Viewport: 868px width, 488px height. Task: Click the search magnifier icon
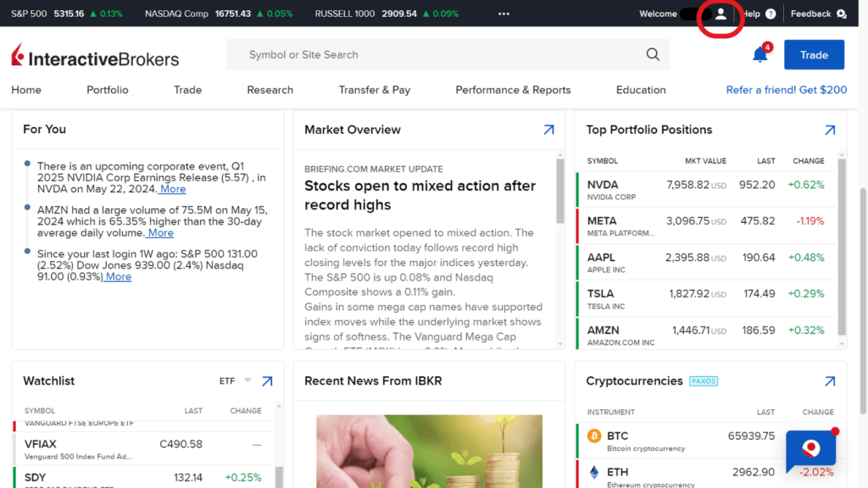(652, 53)
